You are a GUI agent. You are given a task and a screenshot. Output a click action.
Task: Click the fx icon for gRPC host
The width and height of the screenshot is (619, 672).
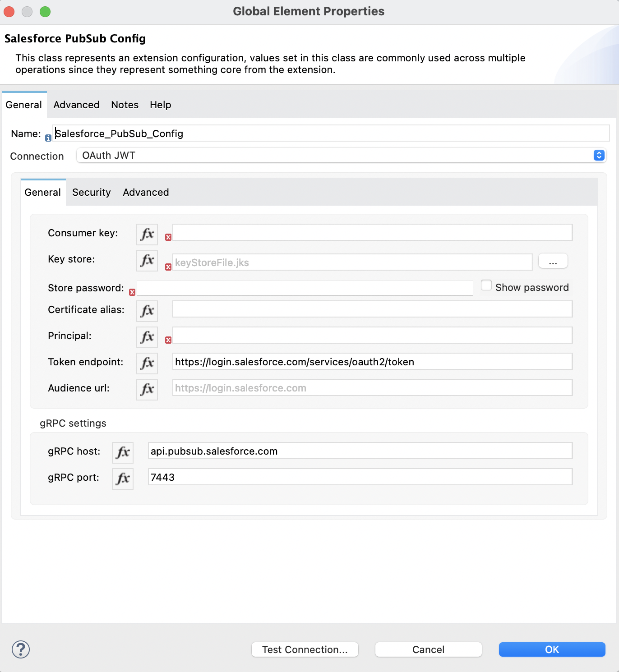(122, 452)
